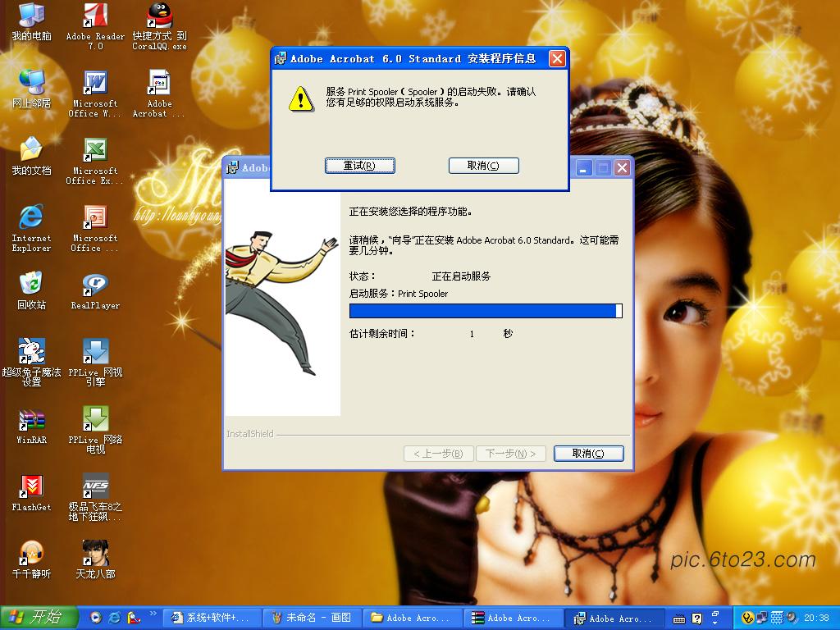Select the 我的电脑 desktop icon
Screen dimensions: 840x630
[32, 22]
